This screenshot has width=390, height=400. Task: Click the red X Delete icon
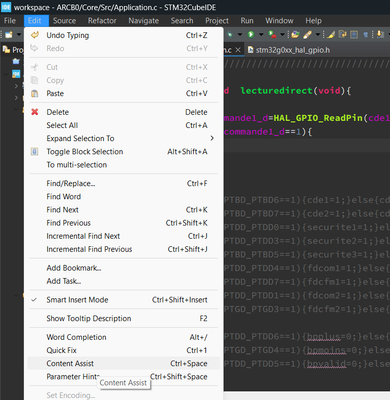tap(35, 112)
